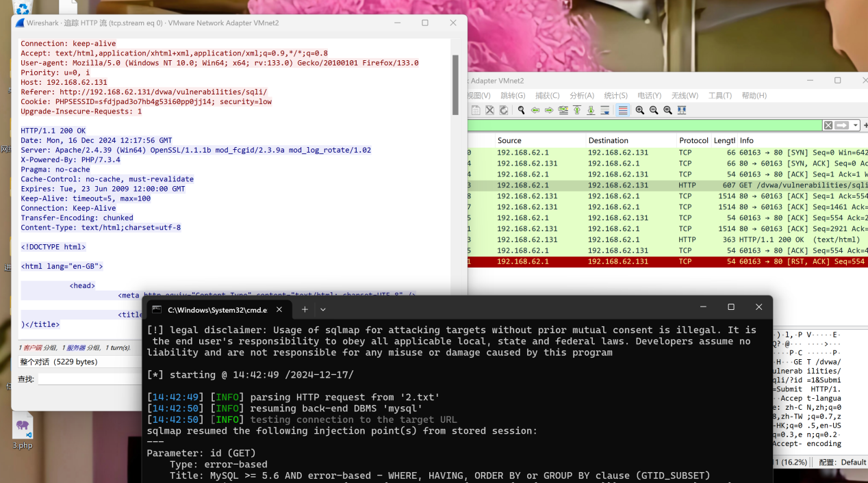The image size is (868, 483).
Task: Apply display filter with arrow button
Action: pyautogui.click(x=841, y=125)
